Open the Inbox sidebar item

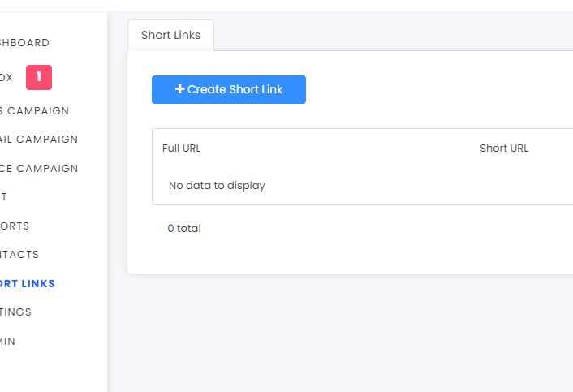6,78
